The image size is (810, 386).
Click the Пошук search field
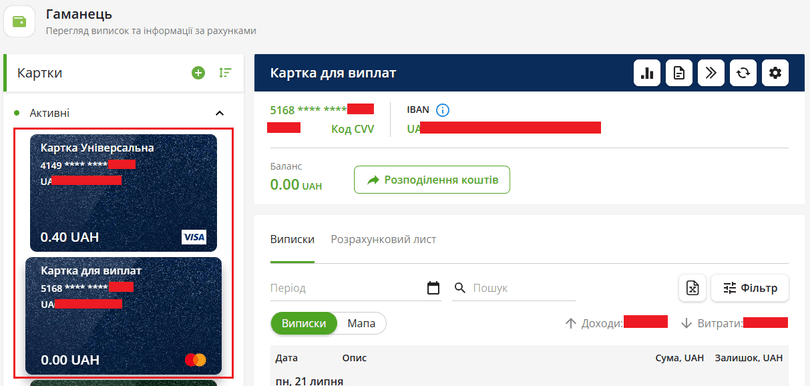[524, 288]
